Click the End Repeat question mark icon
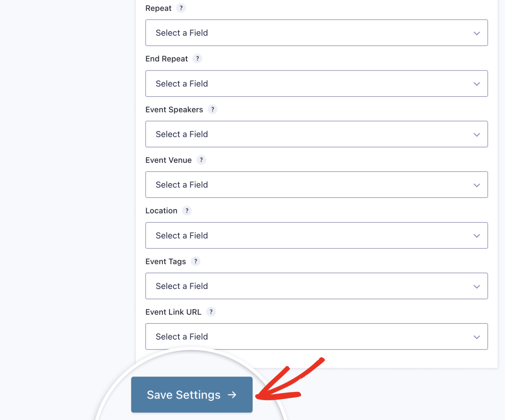Image resolution: width=505 pixels, height=420 pixels. click(197, 58)
